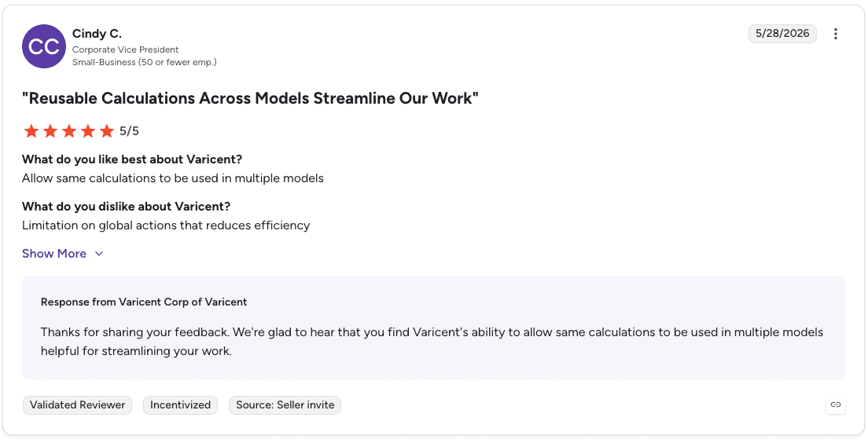Click the third rating star
The width and height of the screenshot is (868, 443).
(x=69, y=131)
